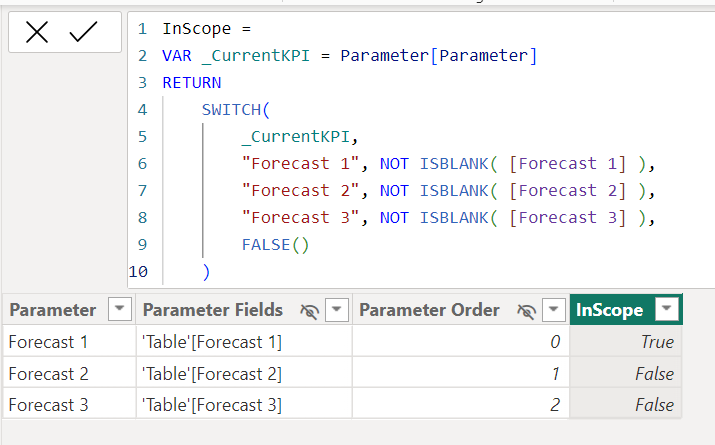The image size is (715, 445).
Task: Click the 'Forecast 1' Parameter cell
Action: coord(69,342)
